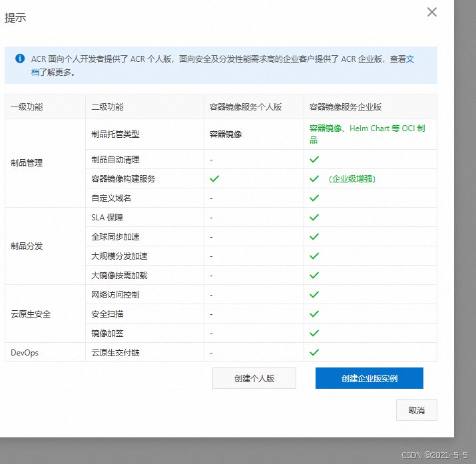Click the 安全扫描 row label
Screen dimensions: 476x464
tap(107, 314)
